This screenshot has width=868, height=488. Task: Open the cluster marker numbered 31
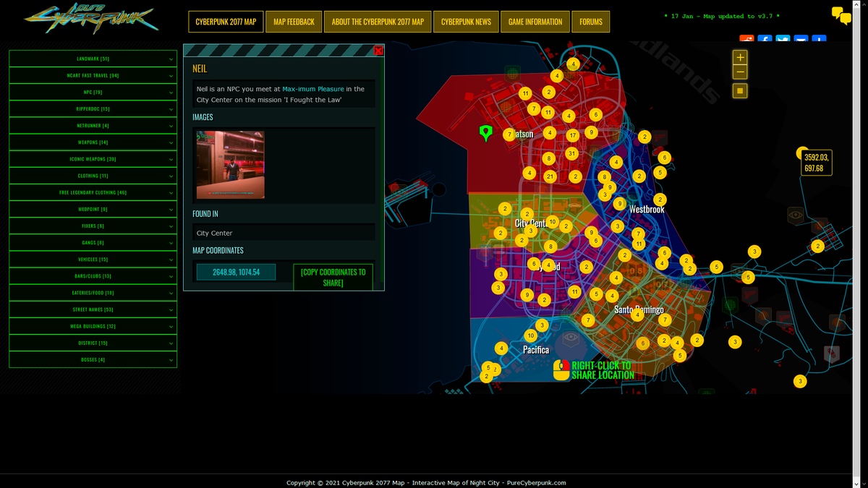point(571,153)
